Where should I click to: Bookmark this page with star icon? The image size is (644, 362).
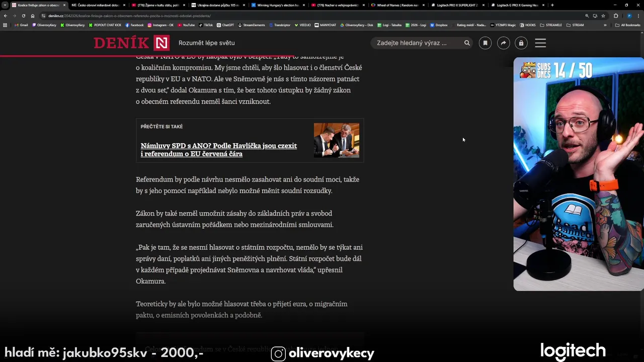[x=603, y=16]
